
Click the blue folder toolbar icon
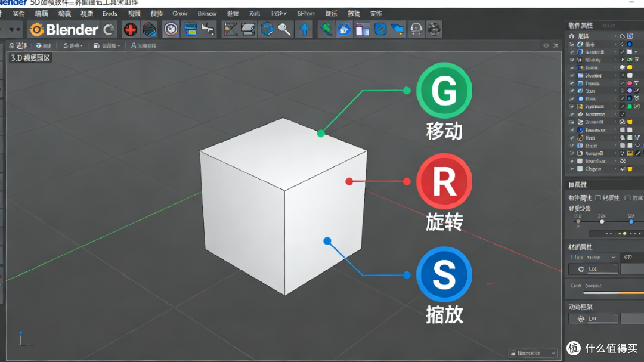coord(398,30)
